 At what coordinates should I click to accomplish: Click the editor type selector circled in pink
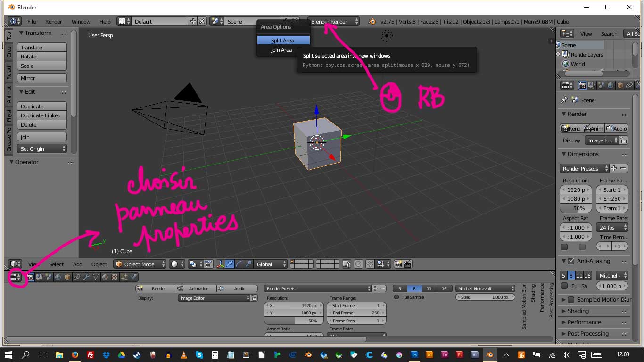15,277
